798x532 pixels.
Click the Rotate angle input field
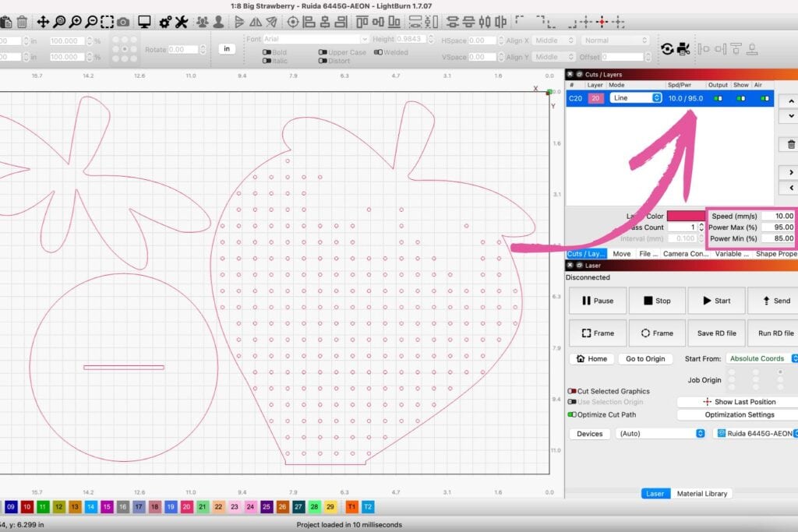tap(183, 49)
